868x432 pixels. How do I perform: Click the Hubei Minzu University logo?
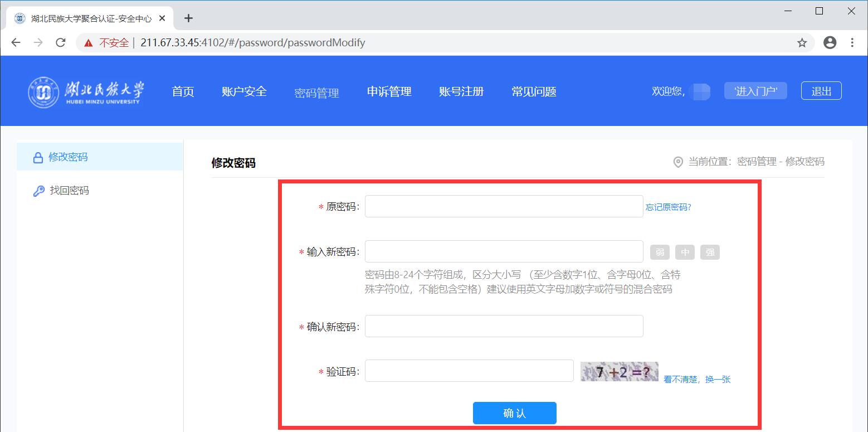[x=86, y=91]
